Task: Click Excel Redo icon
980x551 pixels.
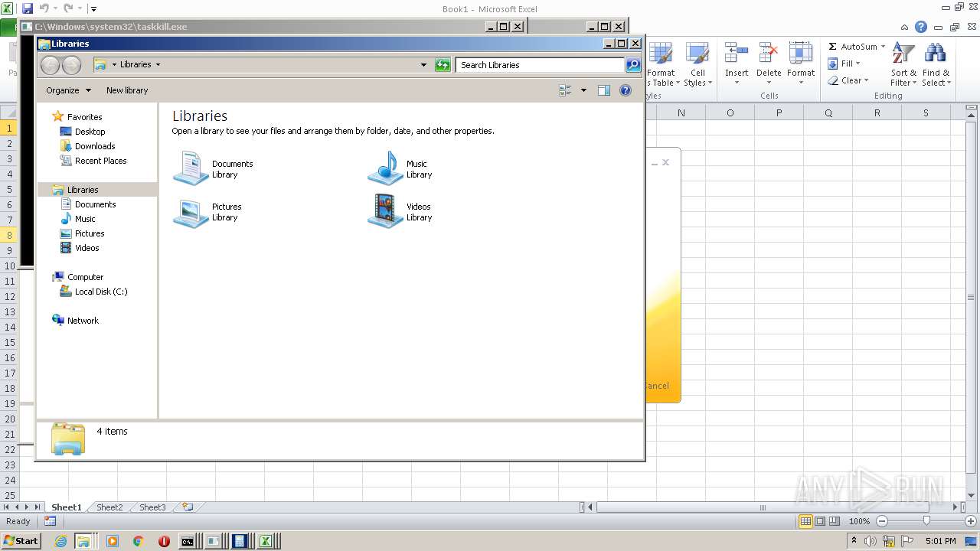Action: pyautogui.click(x=68, y=8)
